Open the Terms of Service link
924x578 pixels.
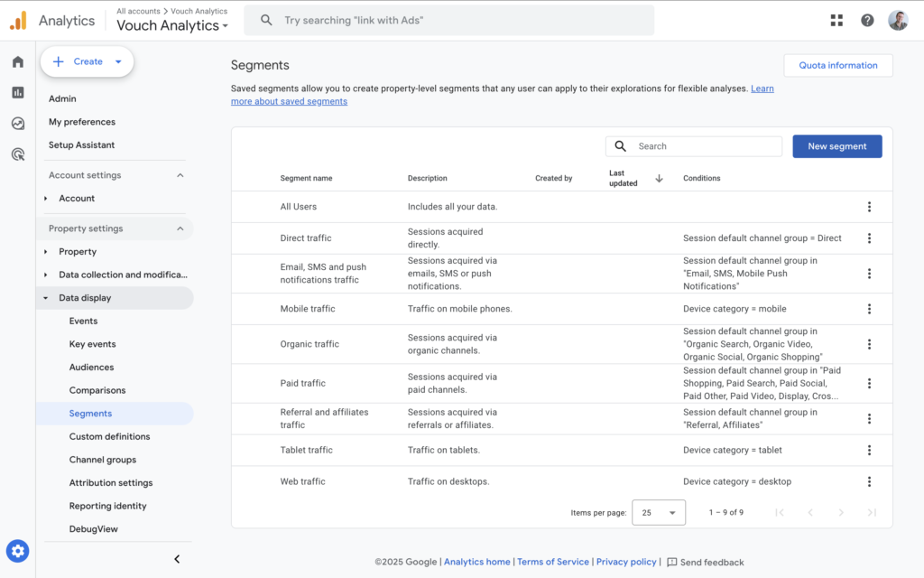[553, 562]
